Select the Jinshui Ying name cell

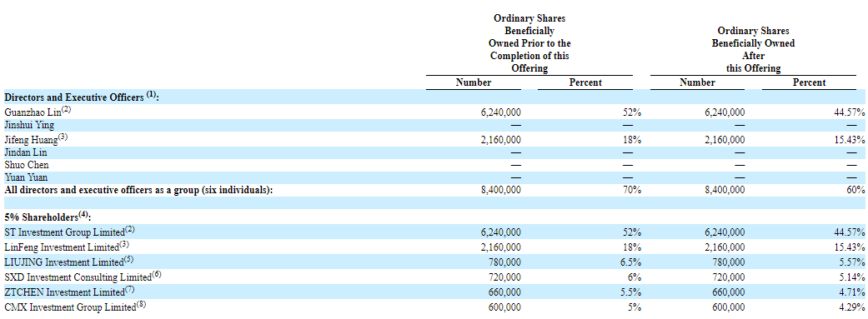pyautogui.click(x=29, y=126)
